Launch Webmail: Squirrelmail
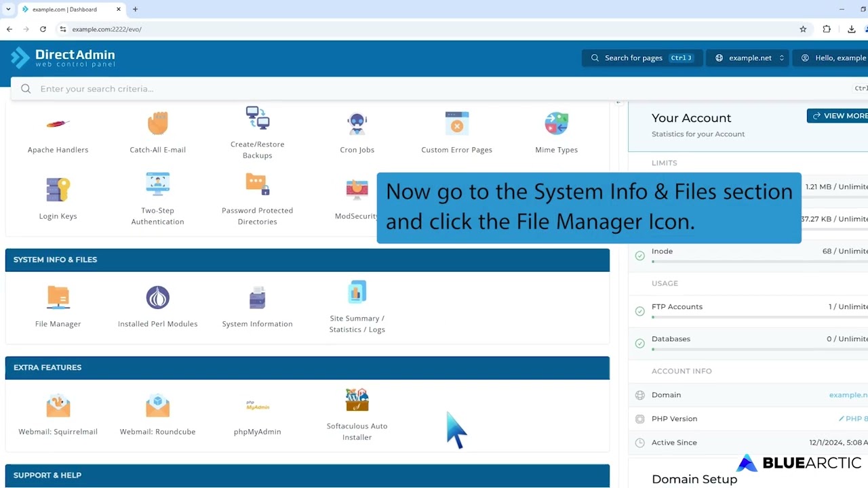This screenshot has height=488, width=868. click(58, 405)
